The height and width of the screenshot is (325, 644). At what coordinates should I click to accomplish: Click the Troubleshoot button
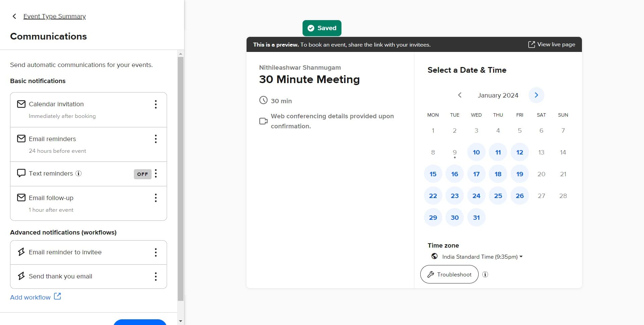[449, 274]
